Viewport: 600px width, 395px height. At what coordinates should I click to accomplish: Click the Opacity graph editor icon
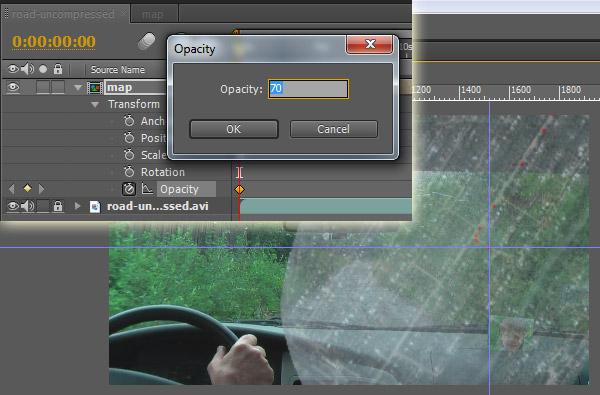pos(147,189)
